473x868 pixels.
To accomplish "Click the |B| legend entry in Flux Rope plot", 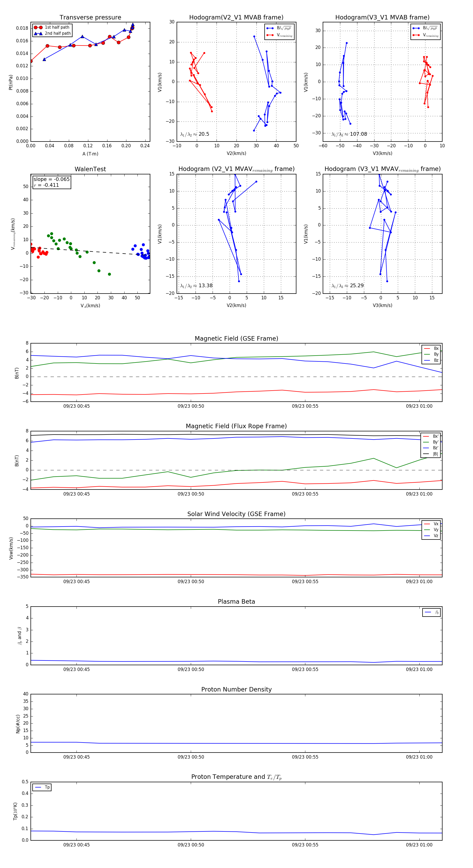I will 431,454.
